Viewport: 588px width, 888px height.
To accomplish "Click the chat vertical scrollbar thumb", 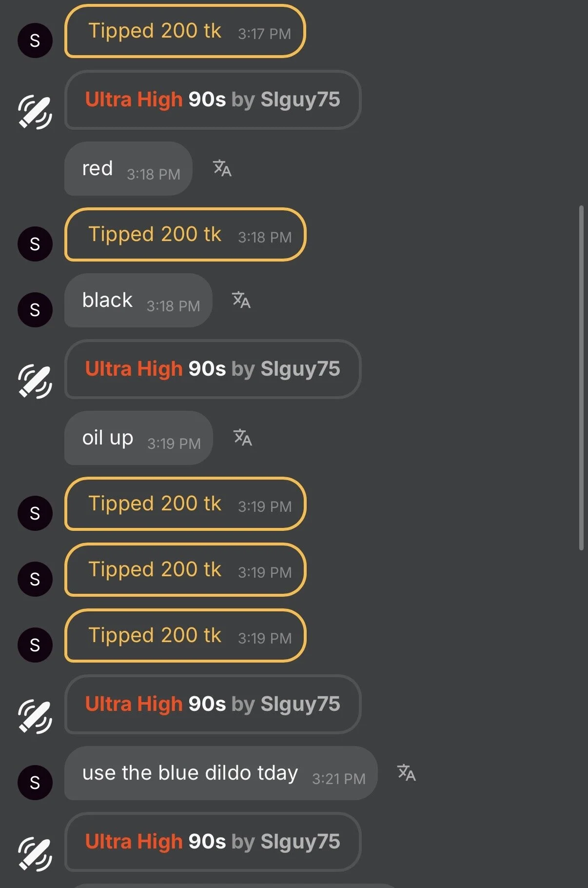I will [581, 378].
